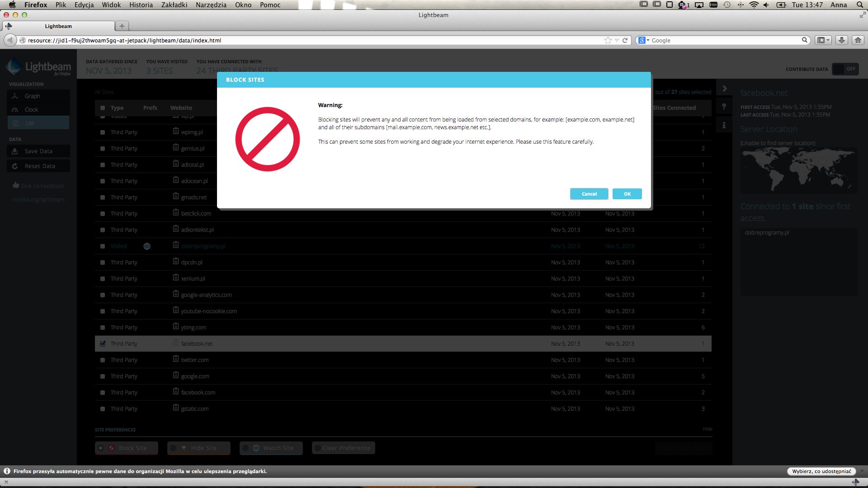Click the 'Wybierz, co udostępniać' button
Viewport: 868px width, 488px height.
click(x=821, y=471)
